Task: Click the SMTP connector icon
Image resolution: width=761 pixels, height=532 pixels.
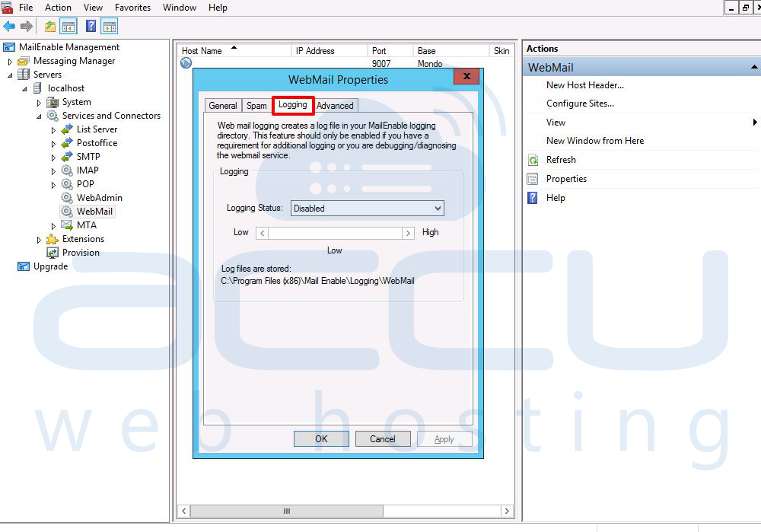Action: [x=67, y=157]
